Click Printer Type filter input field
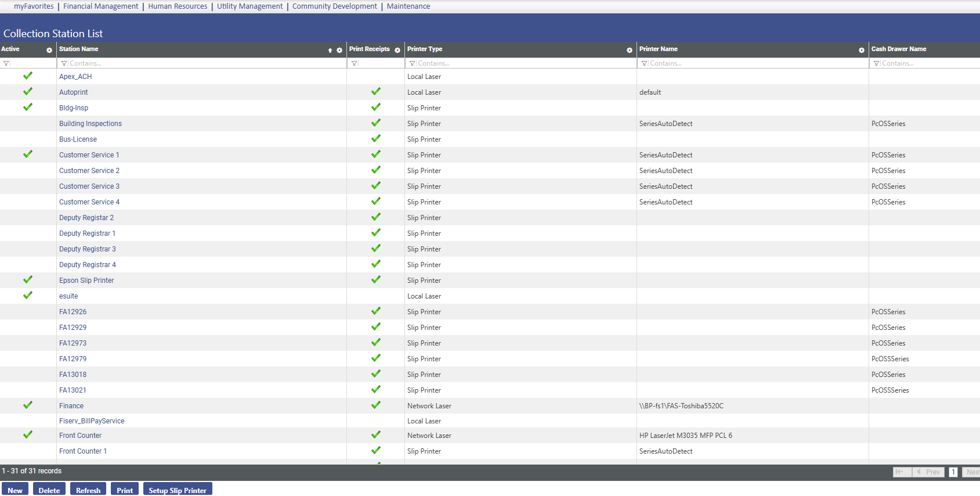The image size is (980, 496). click(525, 63)
